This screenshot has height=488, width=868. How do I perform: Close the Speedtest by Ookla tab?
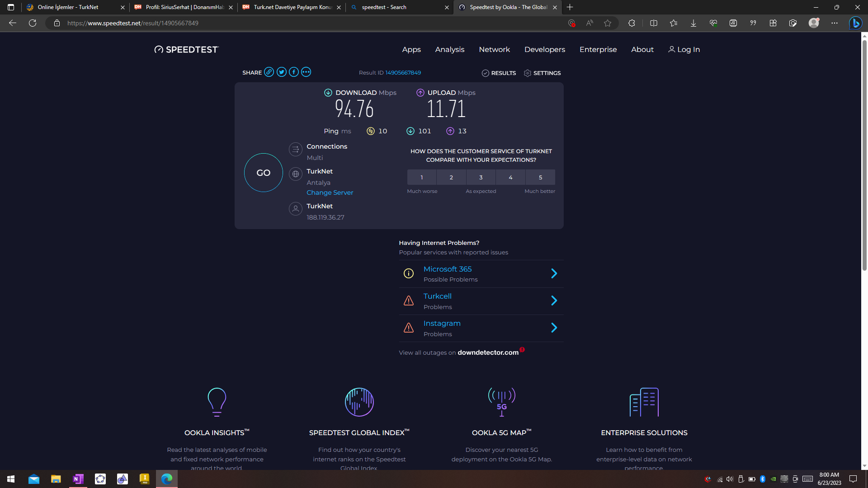[x=555, y=7]
